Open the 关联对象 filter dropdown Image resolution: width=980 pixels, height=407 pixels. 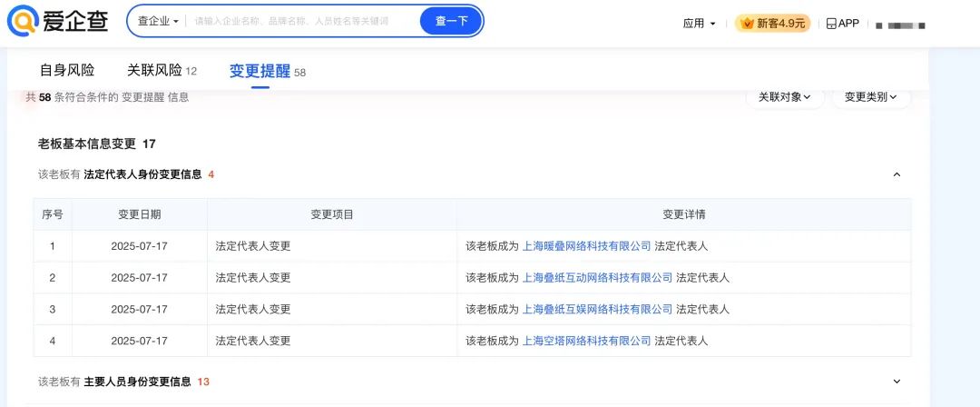pos(785,97)
